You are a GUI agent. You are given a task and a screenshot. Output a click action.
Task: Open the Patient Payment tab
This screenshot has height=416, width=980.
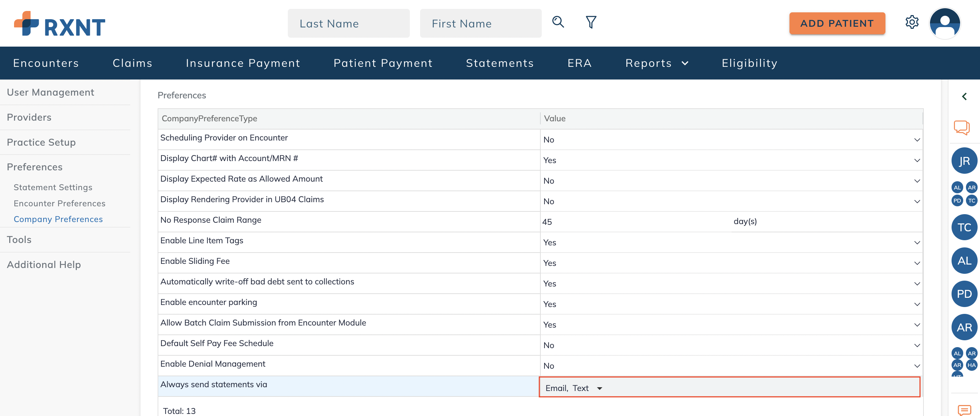pos(383,63)
